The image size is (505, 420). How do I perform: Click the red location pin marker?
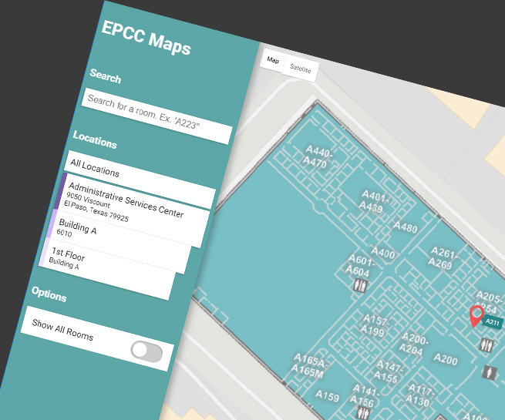pyautogui.click(x=476, y=315)
